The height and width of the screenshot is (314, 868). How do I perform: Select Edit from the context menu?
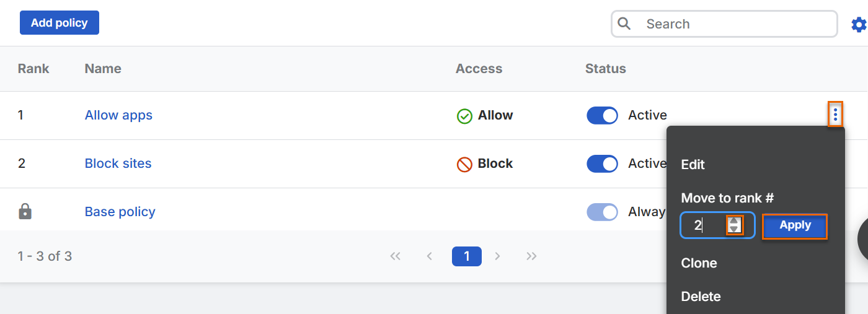coord(693,165)
